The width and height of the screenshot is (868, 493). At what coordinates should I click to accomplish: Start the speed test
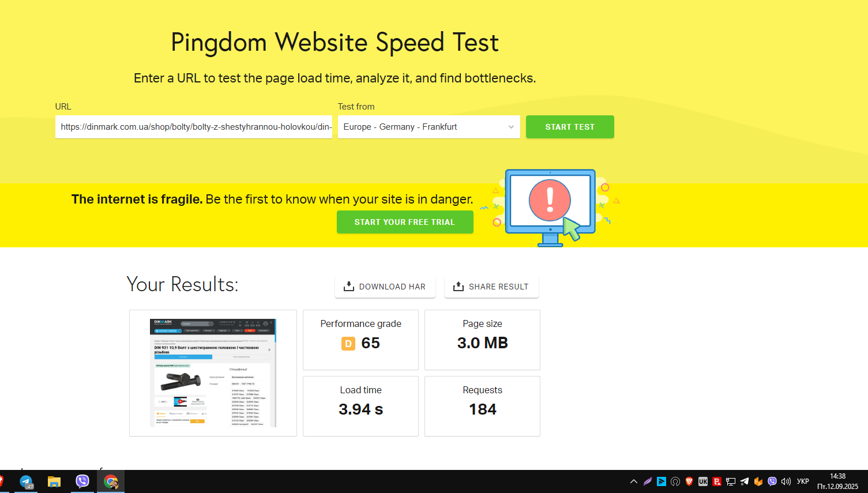click(x=570, y=127)
